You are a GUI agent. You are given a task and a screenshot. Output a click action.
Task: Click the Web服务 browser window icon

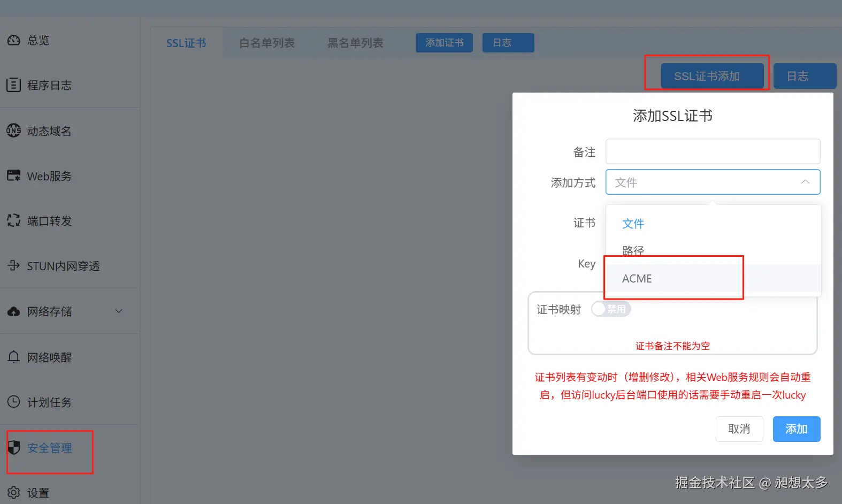[14, 175]
